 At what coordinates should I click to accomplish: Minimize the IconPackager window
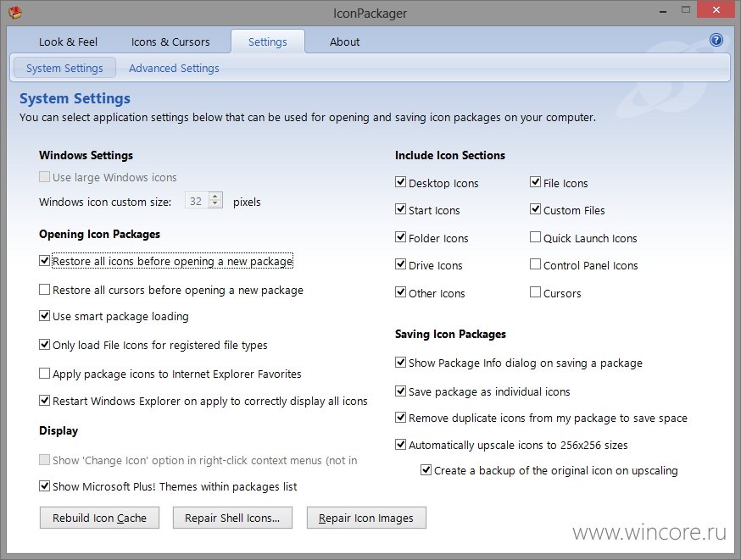[663, 11]
